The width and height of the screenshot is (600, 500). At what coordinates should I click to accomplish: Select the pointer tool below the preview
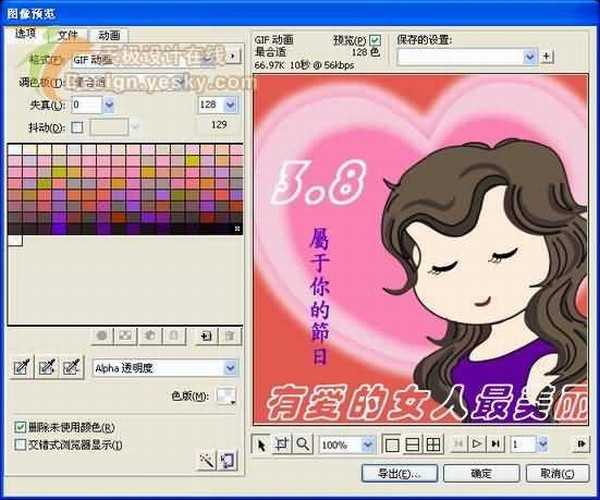[x=262, y=445]
